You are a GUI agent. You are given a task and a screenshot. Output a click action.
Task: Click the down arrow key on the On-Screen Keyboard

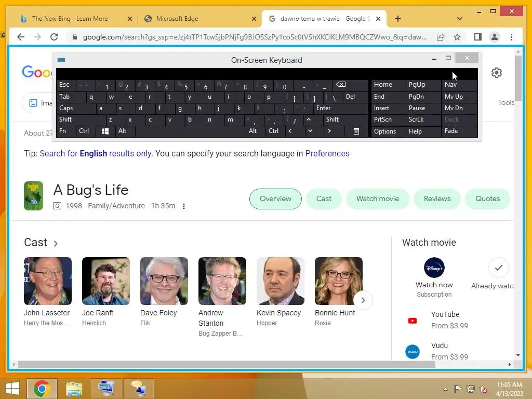[310, 131]
